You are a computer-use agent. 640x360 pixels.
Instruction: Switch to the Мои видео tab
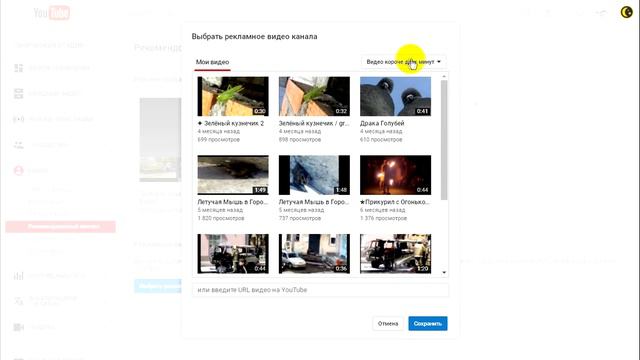click(212, 62)
